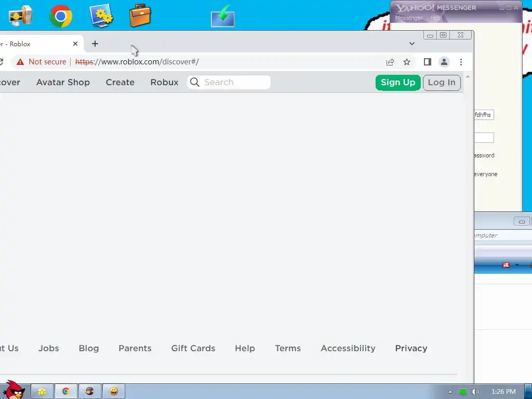Click the page scrollbar up arrow
This screenshot has height=399, width=532.
[468, 77]
